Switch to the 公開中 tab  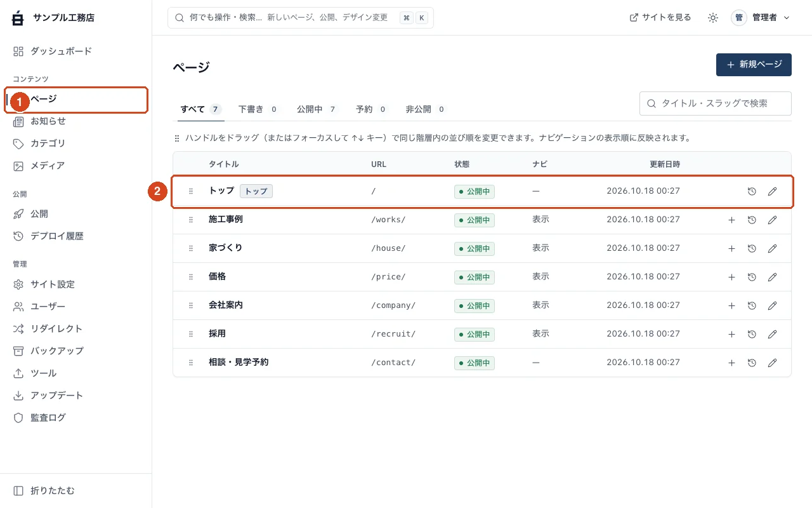tap(317, 109)
